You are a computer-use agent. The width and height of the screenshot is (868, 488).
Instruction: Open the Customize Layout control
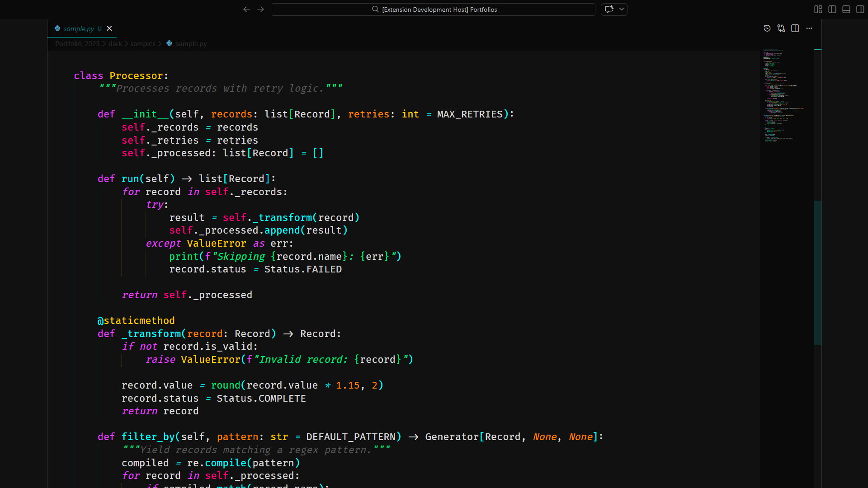point(818,9)
